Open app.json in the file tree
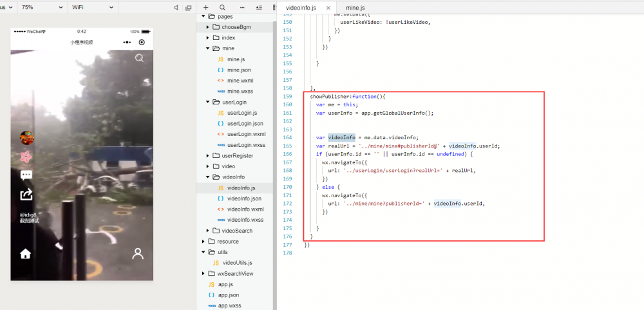 pyautogui.click(x=228, y=295)
